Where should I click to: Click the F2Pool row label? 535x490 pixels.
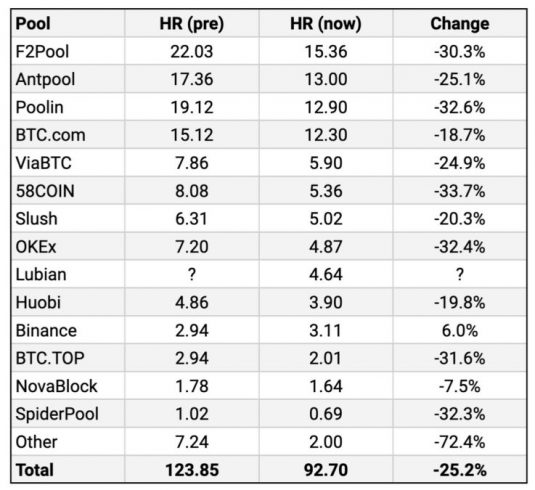[42, 52]
